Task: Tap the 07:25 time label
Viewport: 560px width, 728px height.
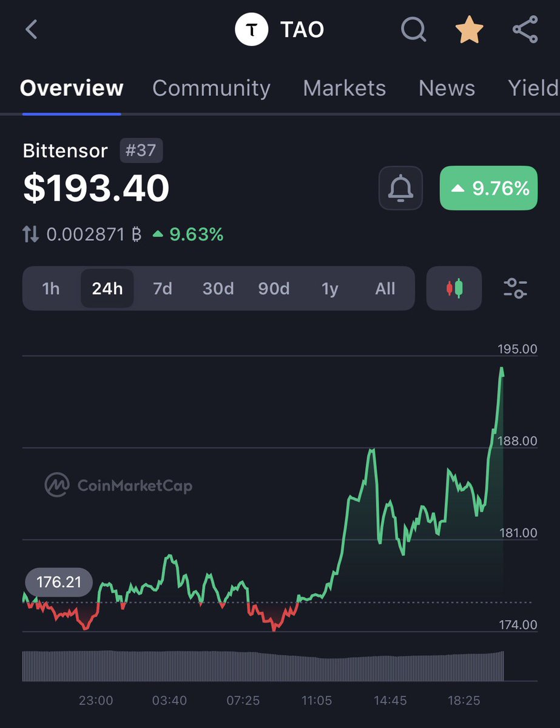Action: point(243,700)
